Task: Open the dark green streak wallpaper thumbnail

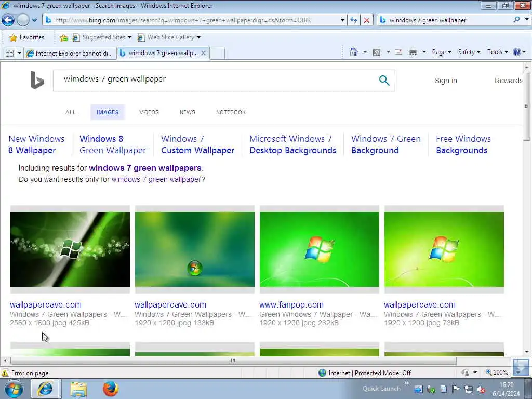Action: (x=70, y=249)
